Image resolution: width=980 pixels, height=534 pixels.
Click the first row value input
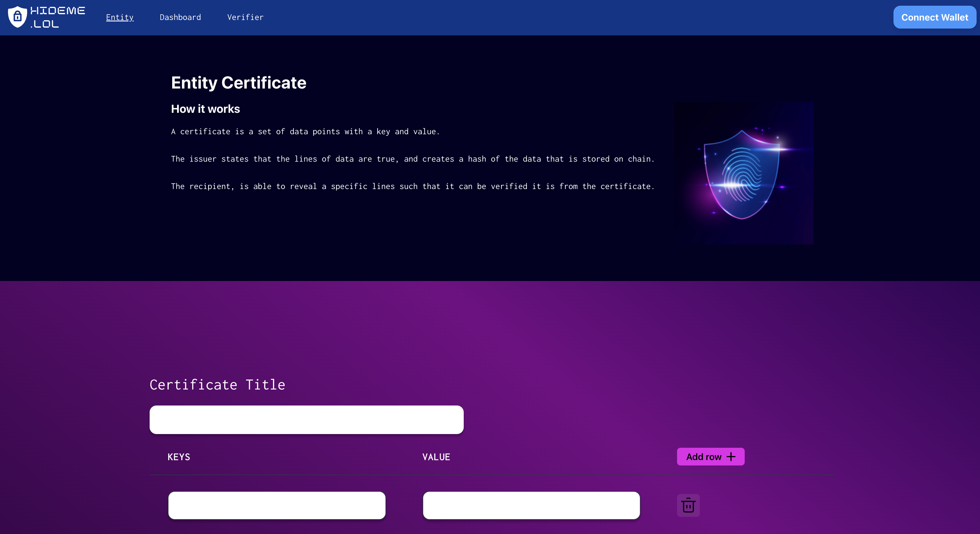tap(531, 505)
